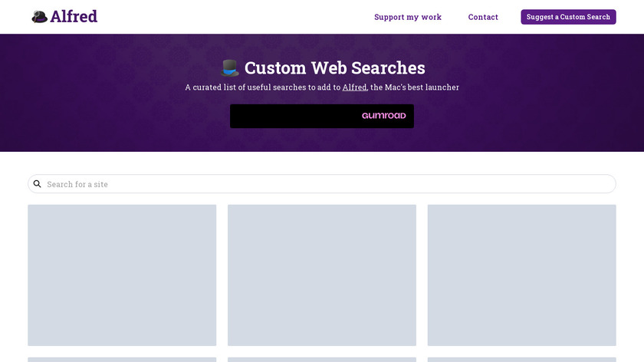Select the second-row right card strip
Image resolution: width=644 pixels, height=362 pixels.
[521, 359]
